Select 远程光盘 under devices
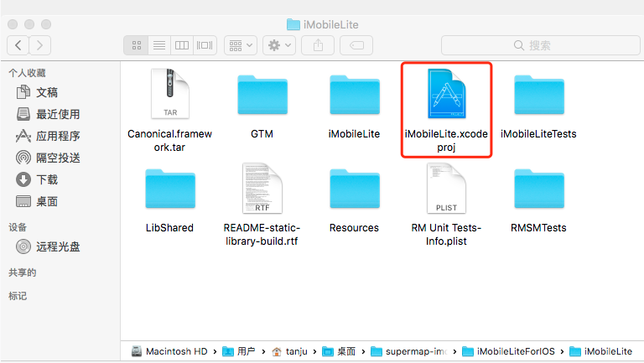644x363 pixels. [x=48, y=246]
